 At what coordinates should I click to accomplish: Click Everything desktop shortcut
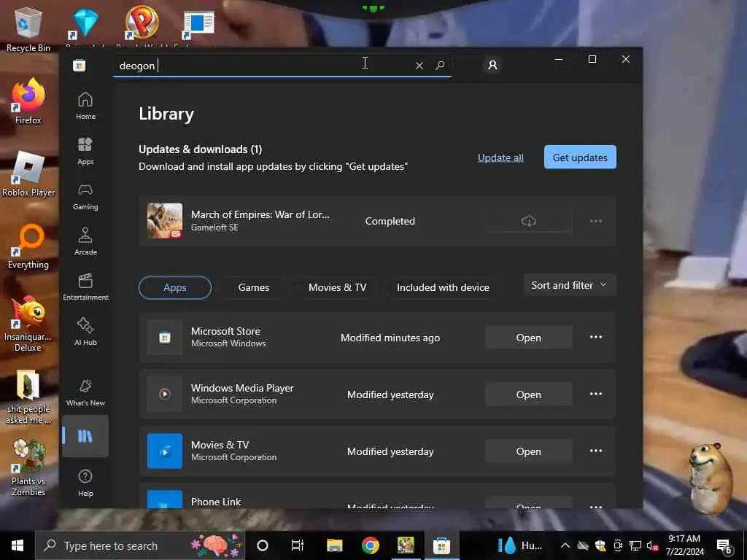click(x=28, y=246)
